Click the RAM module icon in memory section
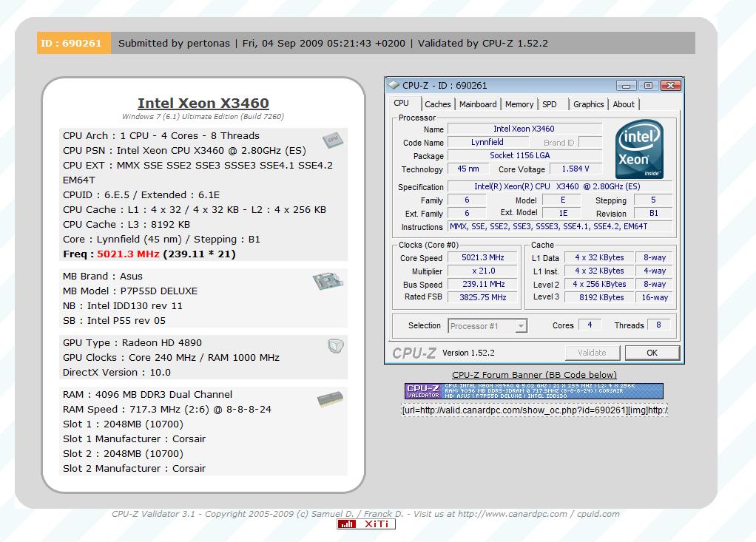The width and height of the screenshot is (756, 542). tap(330, 400)
